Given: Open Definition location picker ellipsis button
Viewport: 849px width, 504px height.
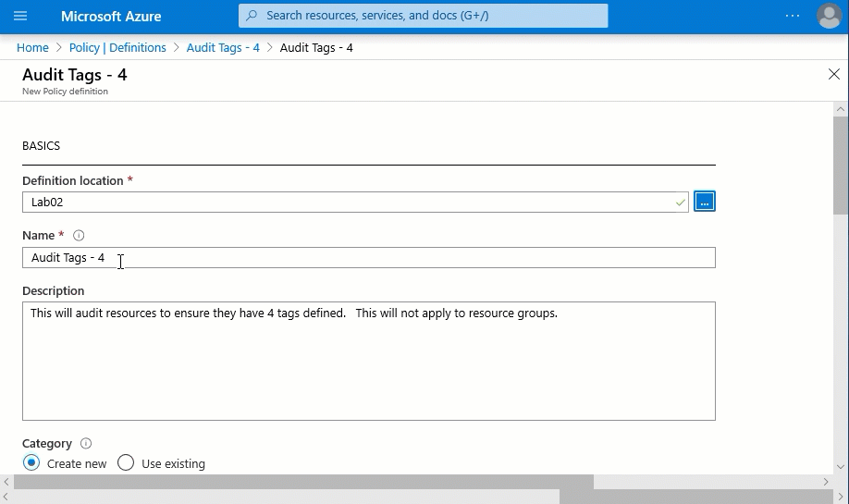Looking at the screenshot, I should point(704,202).
